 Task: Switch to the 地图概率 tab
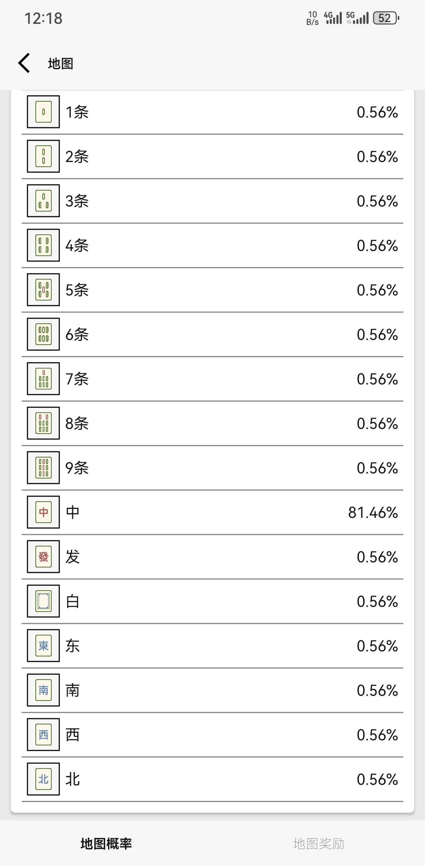(106, 843)
